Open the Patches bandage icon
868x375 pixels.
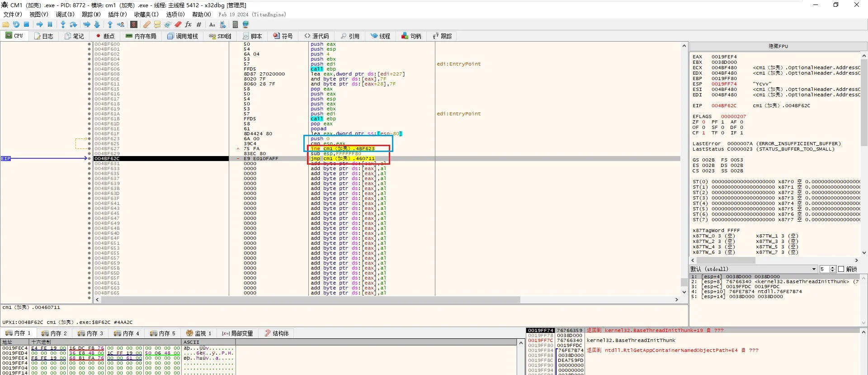click(x=147, y=24)
